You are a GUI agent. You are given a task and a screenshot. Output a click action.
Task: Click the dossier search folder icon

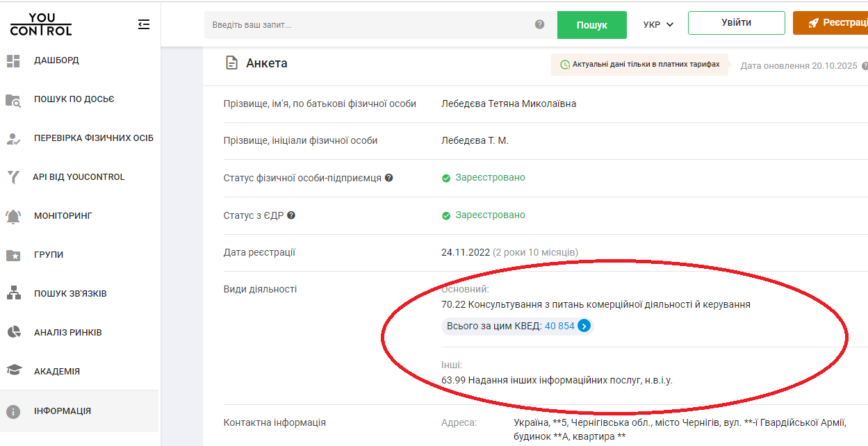click(13, 99)
